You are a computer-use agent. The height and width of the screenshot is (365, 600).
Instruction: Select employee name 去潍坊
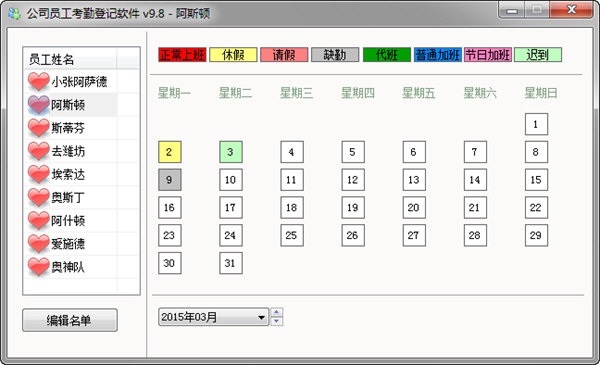tap(68, 151)
